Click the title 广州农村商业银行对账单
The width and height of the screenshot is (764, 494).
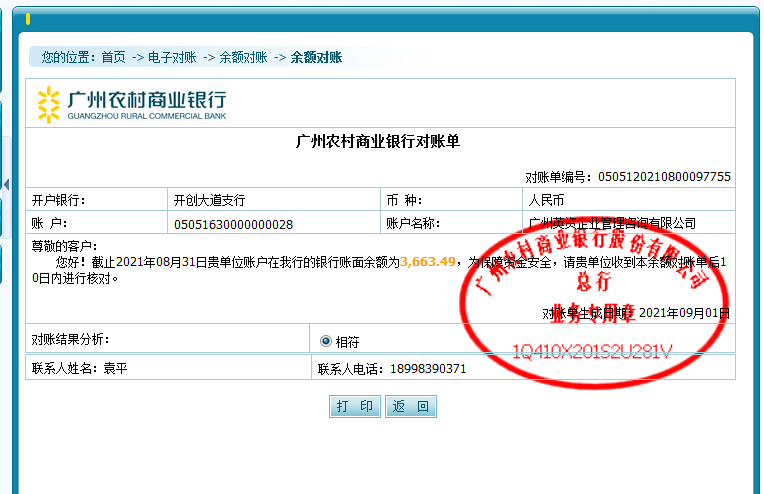(x=378, y=141)
